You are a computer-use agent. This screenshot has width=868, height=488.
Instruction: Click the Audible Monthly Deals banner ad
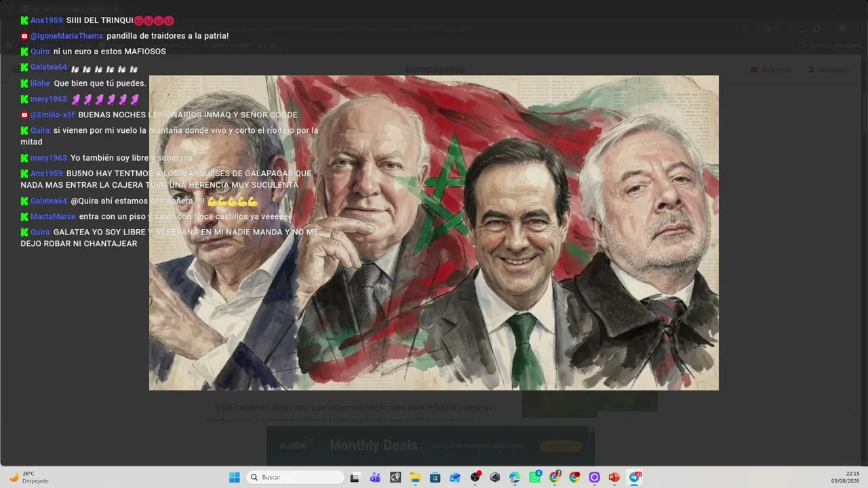[x=431, y=445]
